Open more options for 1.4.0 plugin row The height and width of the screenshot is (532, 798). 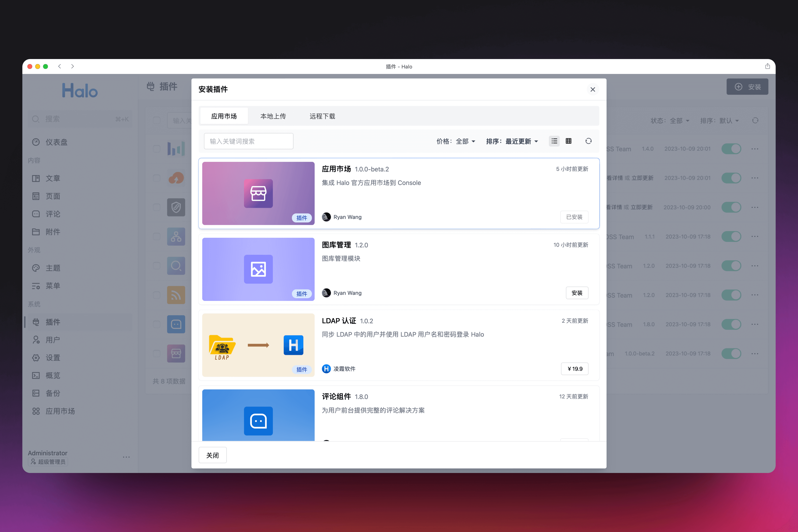(x=755, y=149)
